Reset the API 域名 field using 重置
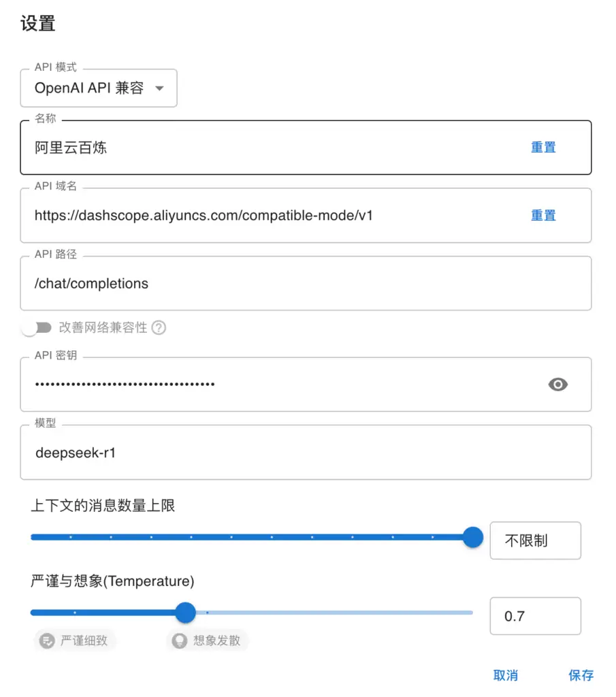 [x=543, y=215]
